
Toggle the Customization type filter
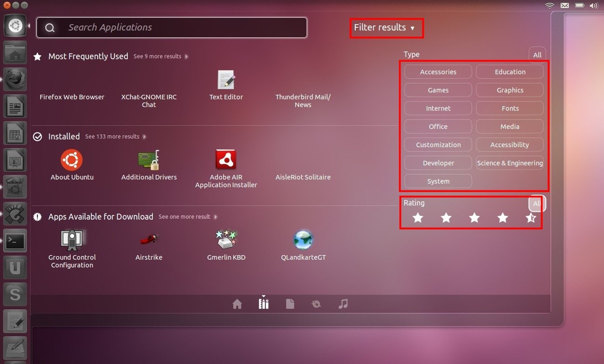tap(438, 145)
